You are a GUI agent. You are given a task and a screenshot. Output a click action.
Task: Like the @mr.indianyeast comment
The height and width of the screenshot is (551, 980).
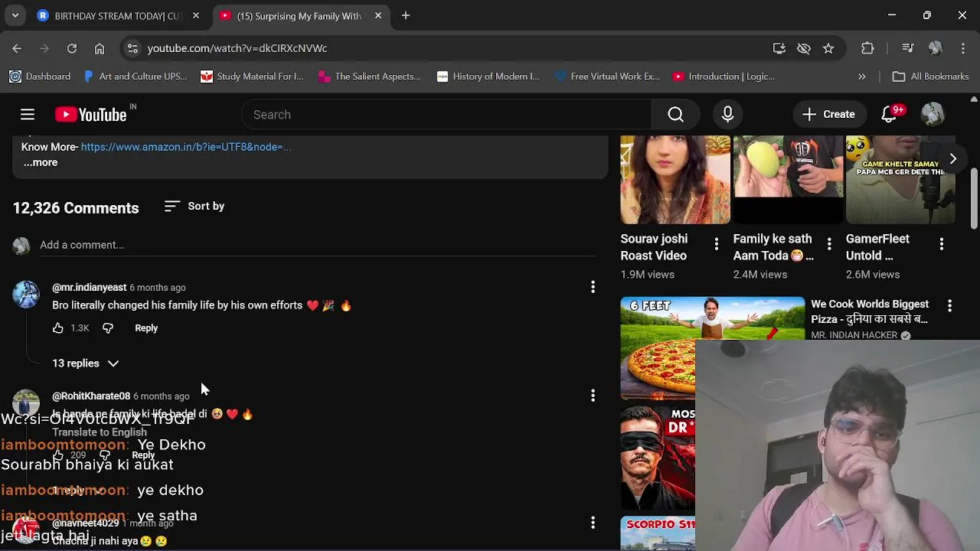tap(58, 328)
